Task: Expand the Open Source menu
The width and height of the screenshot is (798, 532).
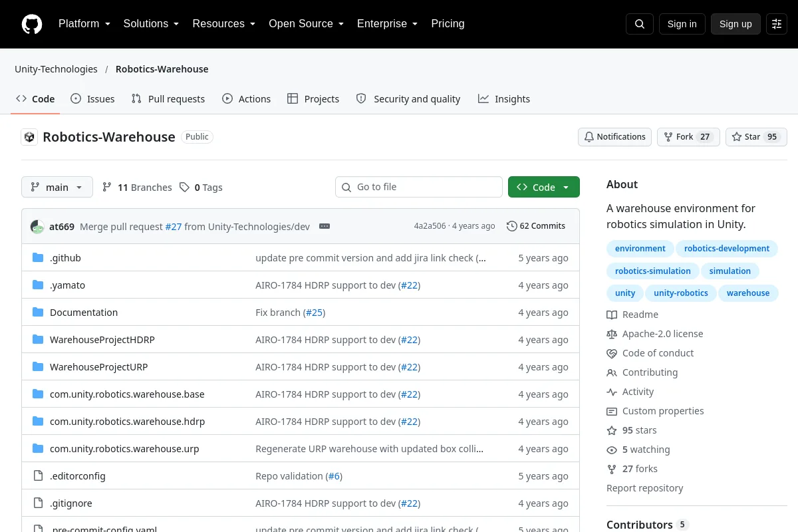Action: (307, 24)
